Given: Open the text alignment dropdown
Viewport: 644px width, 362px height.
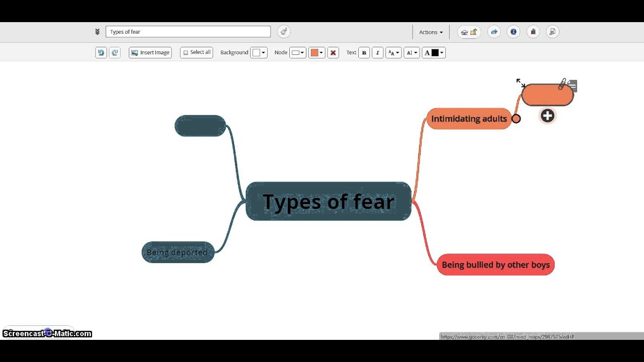Looking at the screenshot, I should pos(412,53).
